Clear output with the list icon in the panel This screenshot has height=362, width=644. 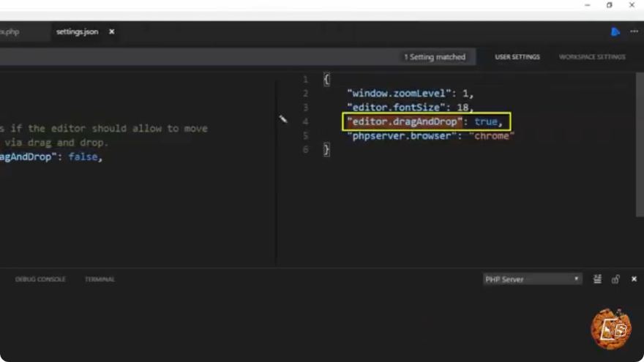(x=598, y=279)
